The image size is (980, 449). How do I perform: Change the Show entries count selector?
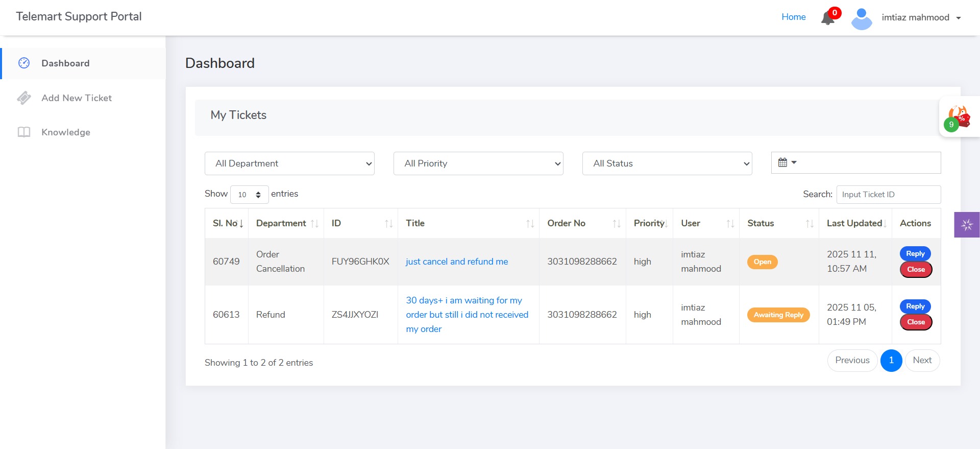pos(249,195)
